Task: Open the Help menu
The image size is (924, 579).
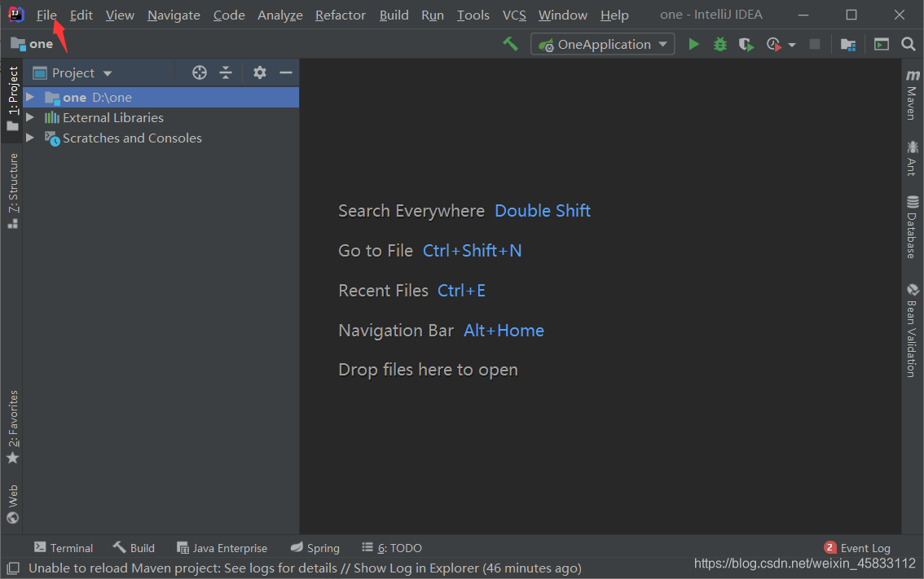Action: coord(614,15)
